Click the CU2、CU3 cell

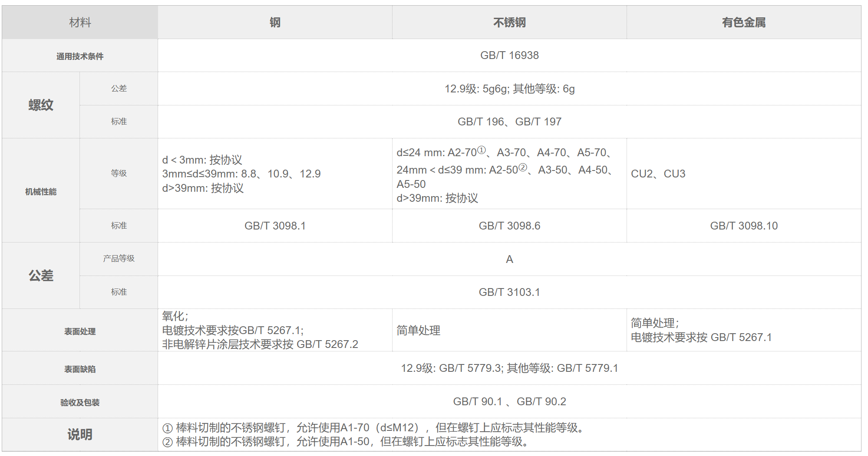pyautogui.click(x=744, y=174)
